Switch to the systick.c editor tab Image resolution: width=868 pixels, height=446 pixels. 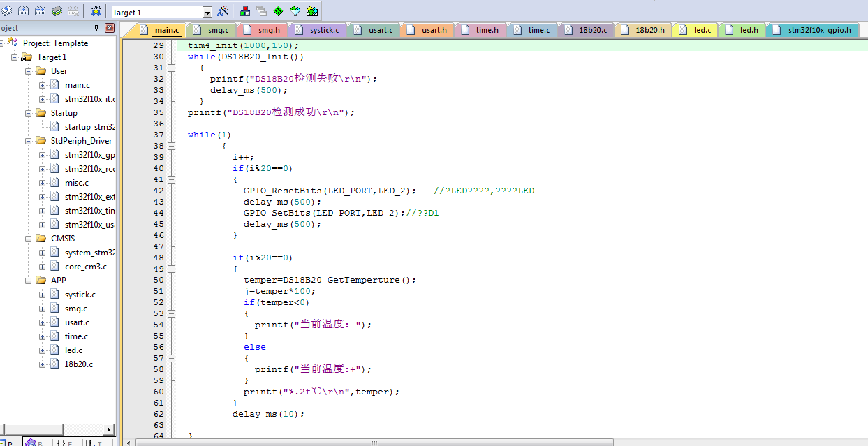pyautogui.click(x=318, y=30)
